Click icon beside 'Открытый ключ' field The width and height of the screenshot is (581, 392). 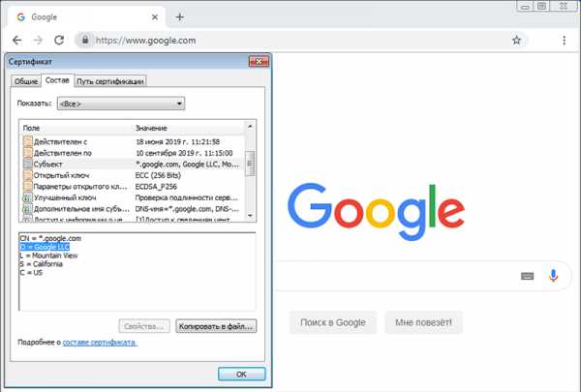tap(27, 175)
